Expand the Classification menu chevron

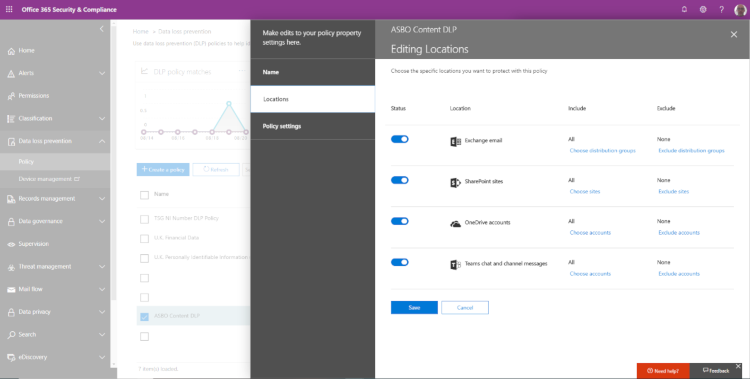point(102,119)
